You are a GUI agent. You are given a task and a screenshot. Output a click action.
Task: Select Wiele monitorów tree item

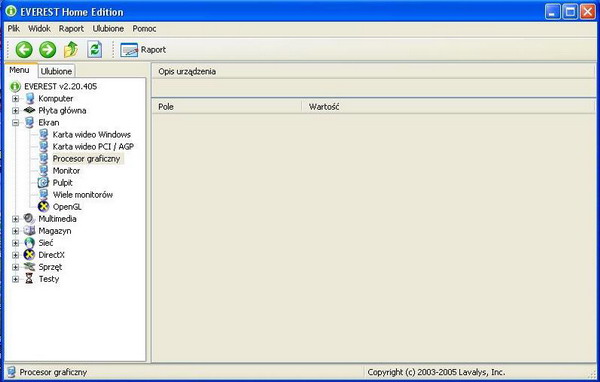click(x=83, y=194)
